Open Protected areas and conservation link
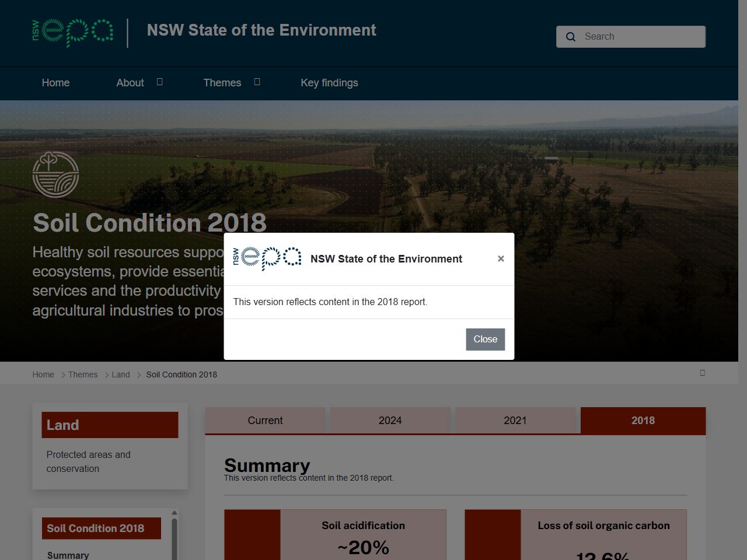The image size is (747, 560). [x=89, y=461]
